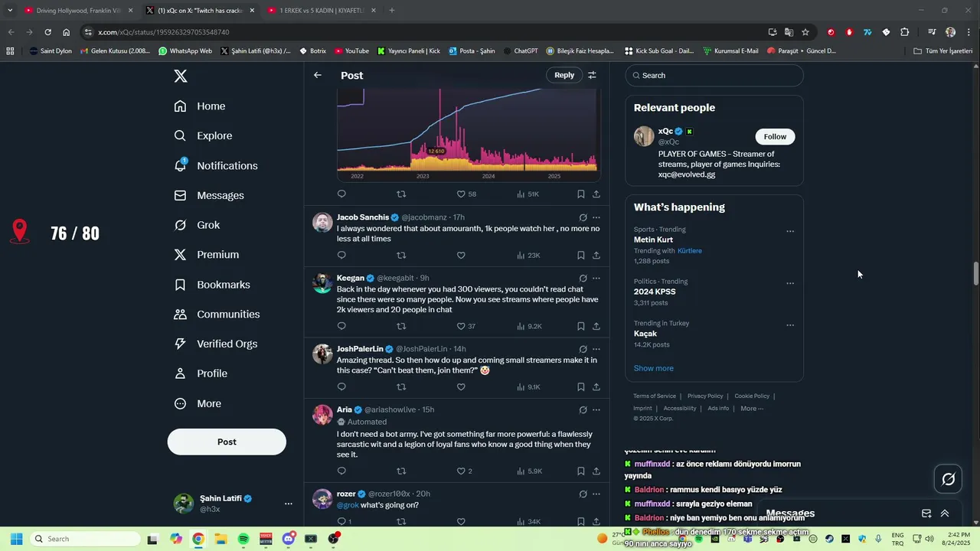This screenshot has height=551, width=980.
Task: Open xQc's avatar in Relevant people
Action: (644, 136)
